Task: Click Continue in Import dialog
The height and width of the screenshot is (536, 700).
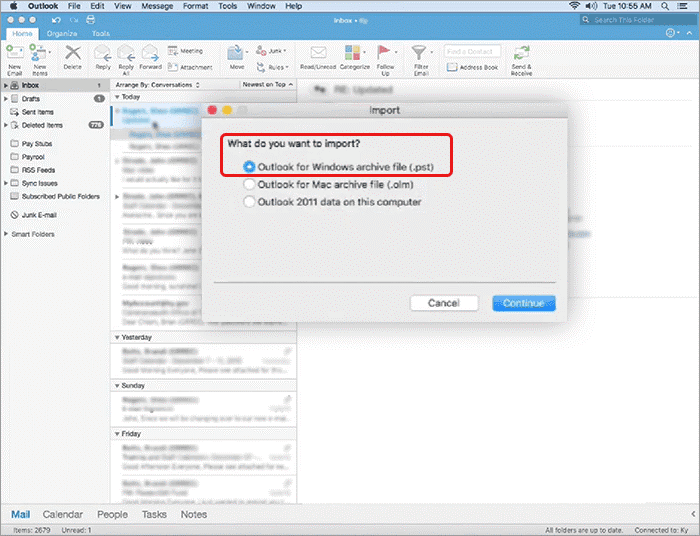Action: [x=524, y=303]
